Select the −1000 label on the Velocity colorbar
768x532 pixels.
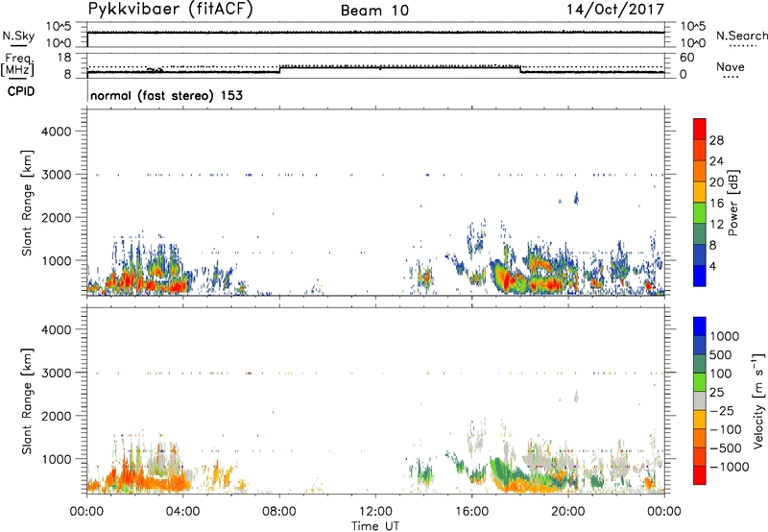tap(729, 467)
